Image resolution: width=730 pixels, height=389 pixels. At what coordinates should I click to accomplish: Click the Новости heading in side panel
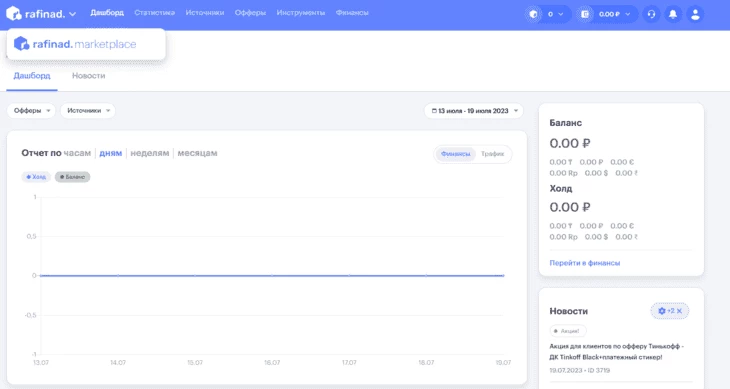coord(568,311)
